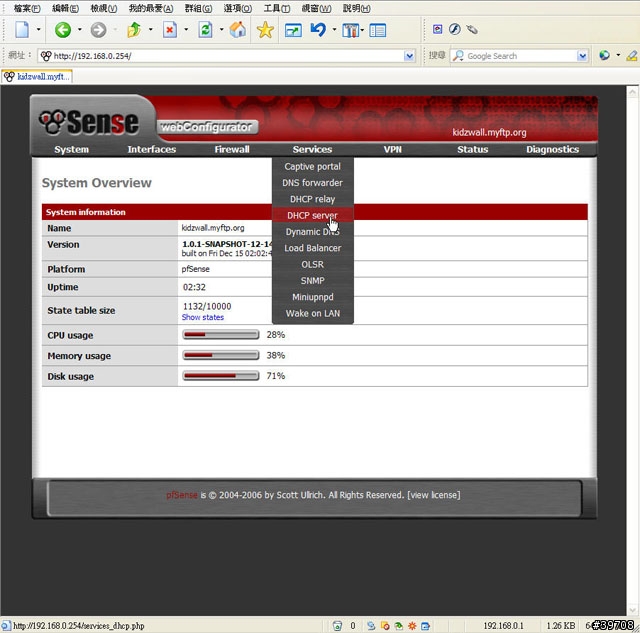The image size is (640, 633).
Task: Select DHCP server in the Services menu
Action: (312, 215)
